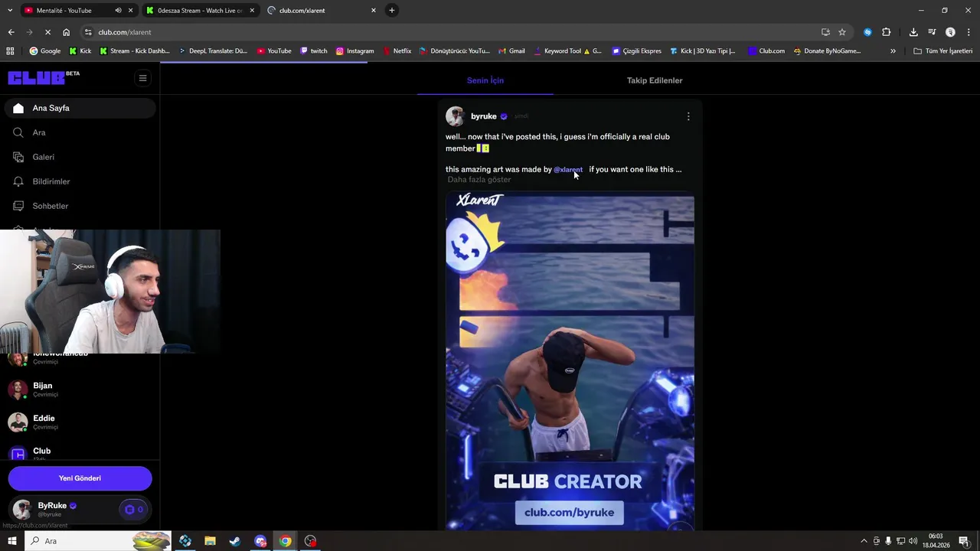980x551 pixels.
Task: Open the Stream - Kick Dashboard bookmark
Action: [135, 51]
